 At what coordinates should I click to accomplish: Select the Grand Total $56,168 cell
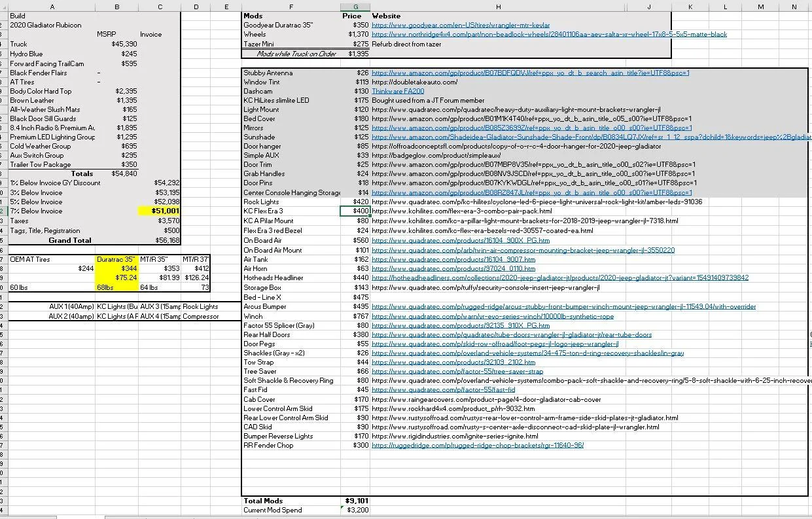tap(160, 240)
